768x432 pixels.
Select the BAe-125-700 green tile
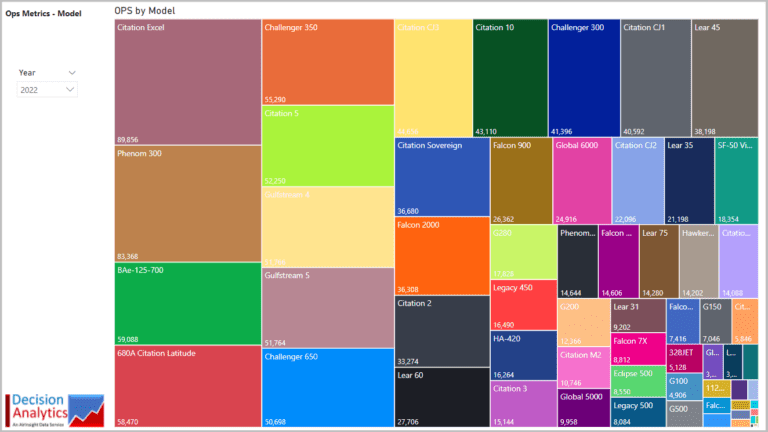(188, 304)
